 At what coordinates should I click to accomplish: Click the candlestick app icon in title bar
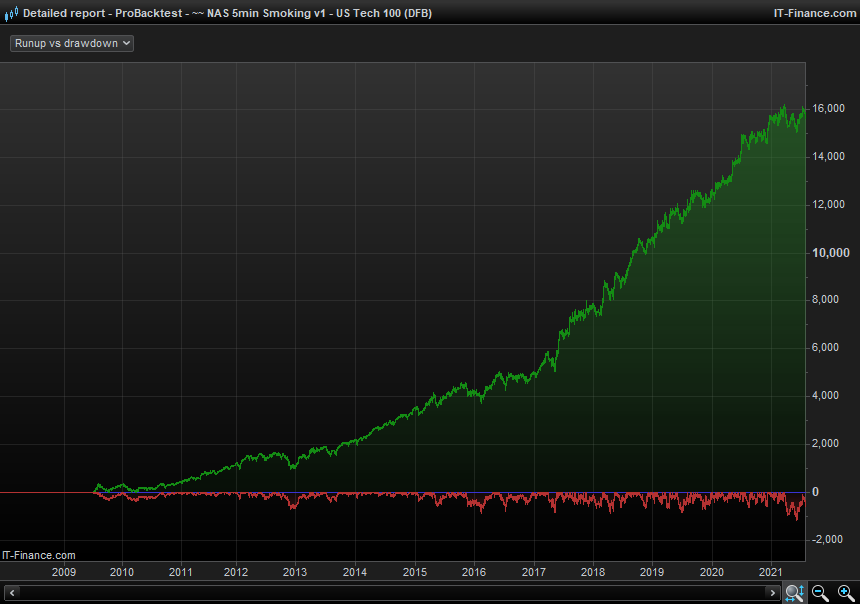(x=11, y=13)
